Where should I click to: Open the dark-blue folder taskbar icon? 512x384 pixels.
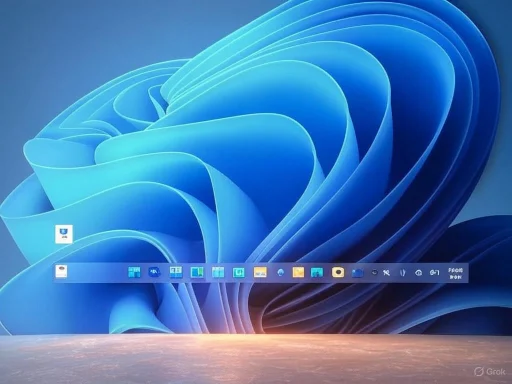coord(357,273)
